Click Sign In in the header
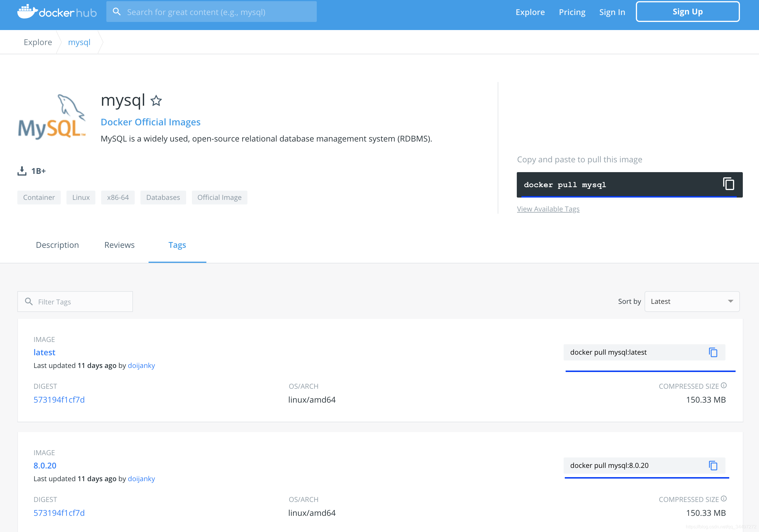 click(x=612, y=12)
